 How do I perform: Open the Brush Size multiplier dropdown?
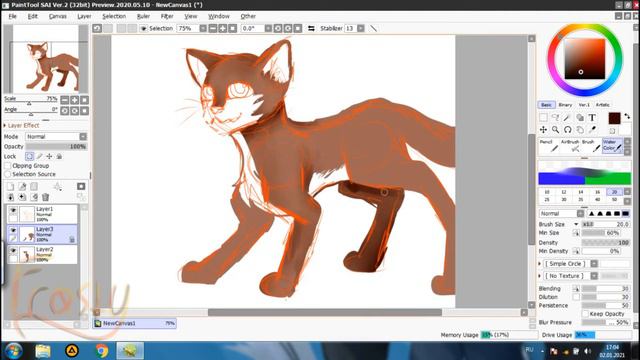pyautogui.click(x=576, y=224)
